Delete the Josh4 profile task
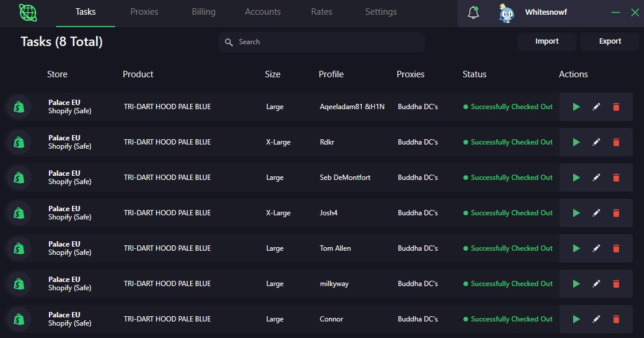 point(616,213)
